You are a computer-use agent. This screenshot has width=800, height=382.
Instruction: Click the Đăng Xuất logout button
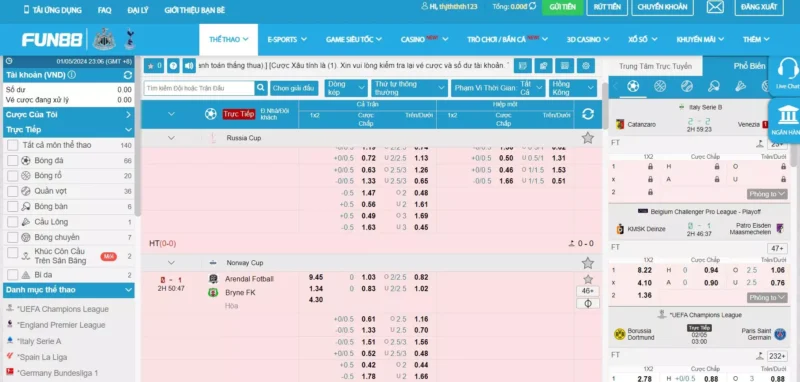(759, 7)
